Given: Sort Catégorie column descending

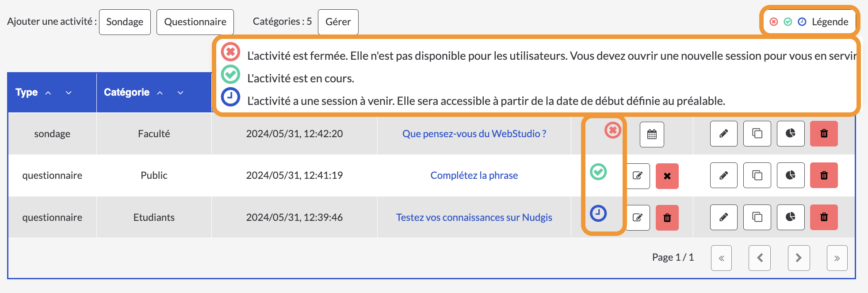Looking at the screenshot, I should click(180, 93).
